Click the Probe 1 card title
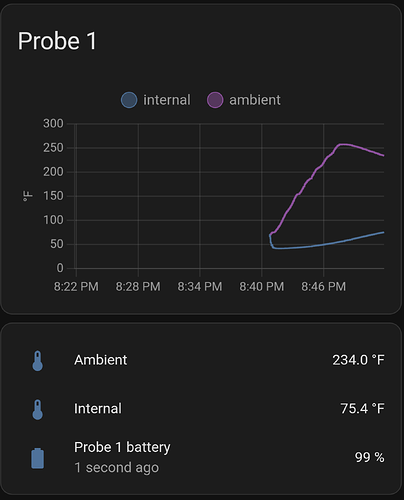 pyautogui.click(x=57, y=41)
